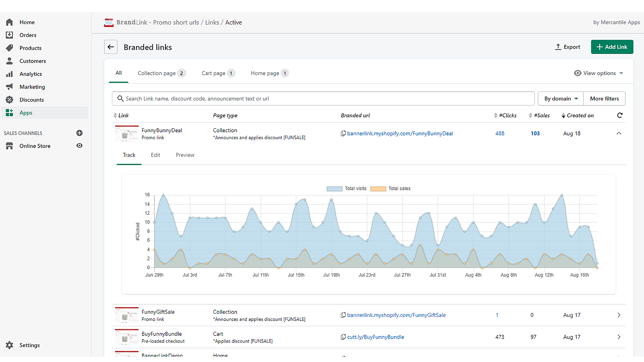Expand the BuyFunnyBundle row chevron
Image resolution: width=644 pixels, height=362 pixels.
(619, 337)
